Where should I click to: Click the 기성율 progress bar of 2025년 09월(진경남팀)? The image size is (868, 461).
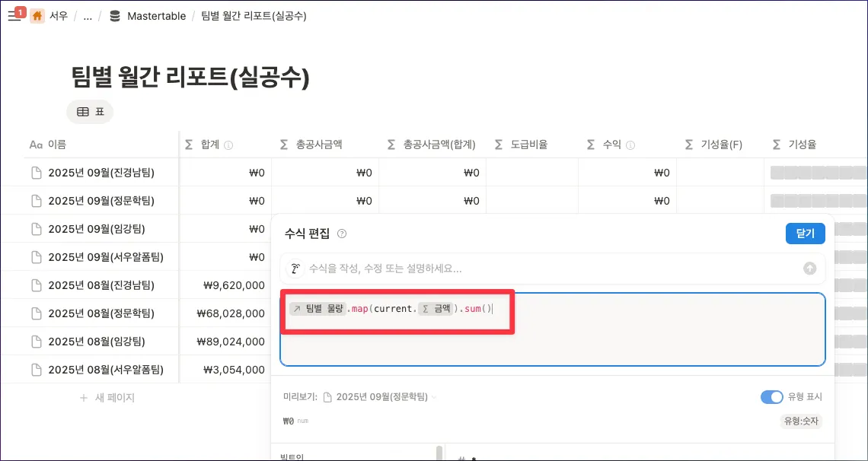[x=819, y=173]
